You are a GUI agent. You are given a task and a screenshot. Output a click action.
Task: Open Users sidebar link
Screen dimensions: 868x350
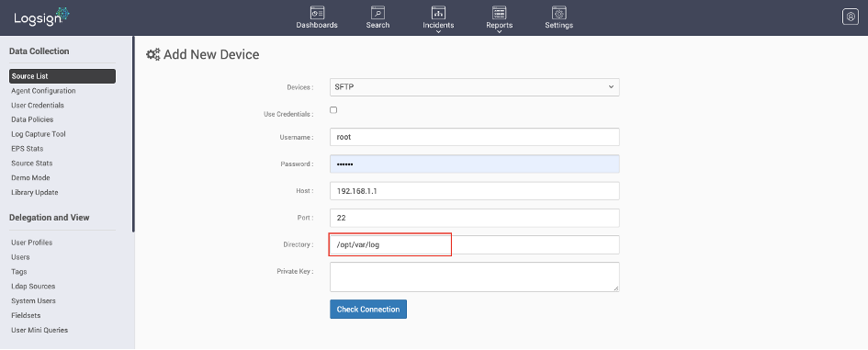(20, 257)
